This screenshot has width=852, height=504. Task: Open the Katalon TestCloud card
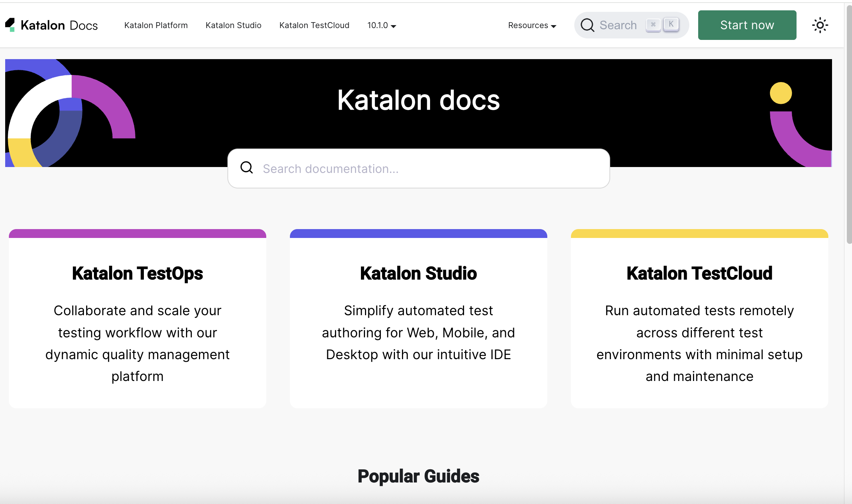[700, 319]
